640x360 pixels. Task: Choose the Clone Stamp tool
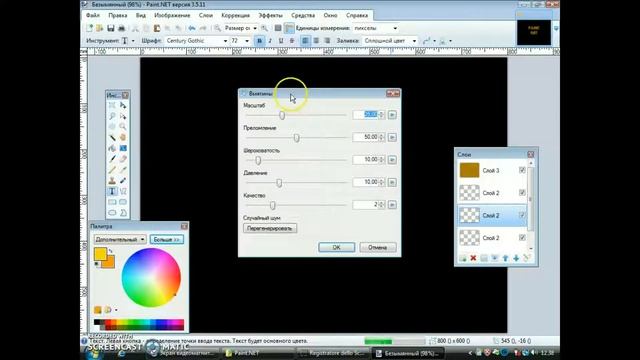pos(112,180)
